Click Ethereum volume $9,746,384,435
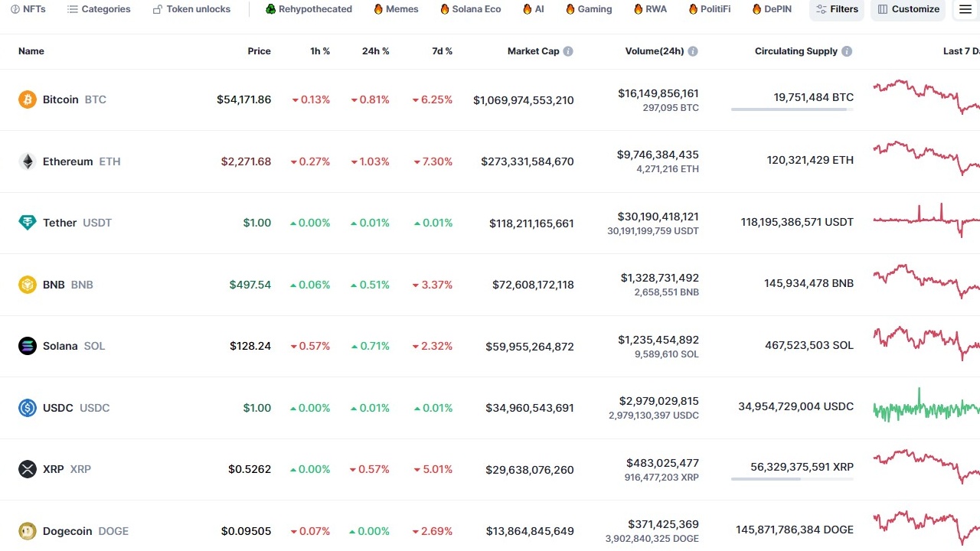The image size is (980, 551). [x=658, y=155]
